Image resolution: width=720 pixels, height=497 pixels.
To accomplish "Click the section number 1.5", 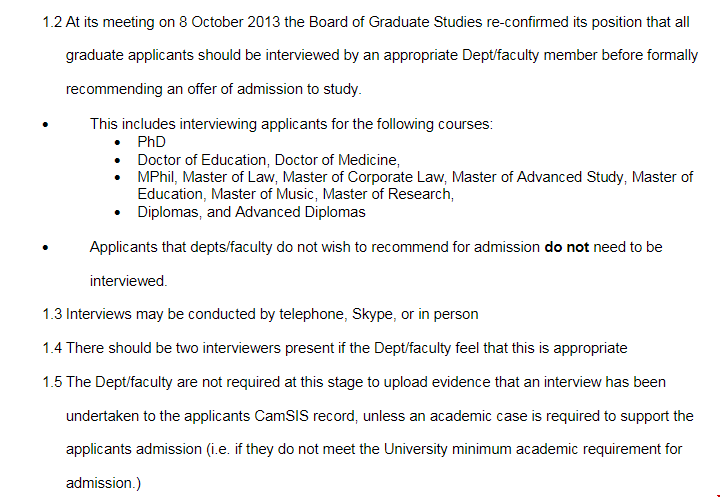I will 52,382.
